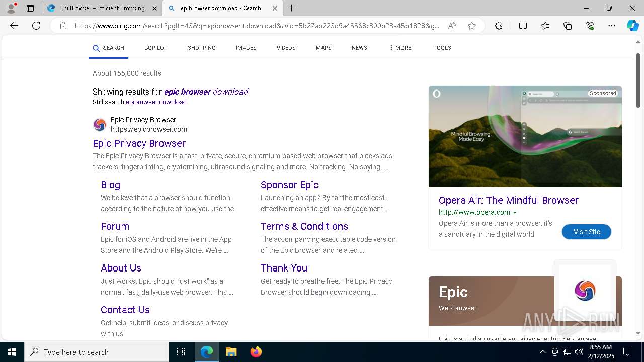This screenshot has width=644, height=362.
Task: Open the Windows Start menu
Action: coord(12,352)
